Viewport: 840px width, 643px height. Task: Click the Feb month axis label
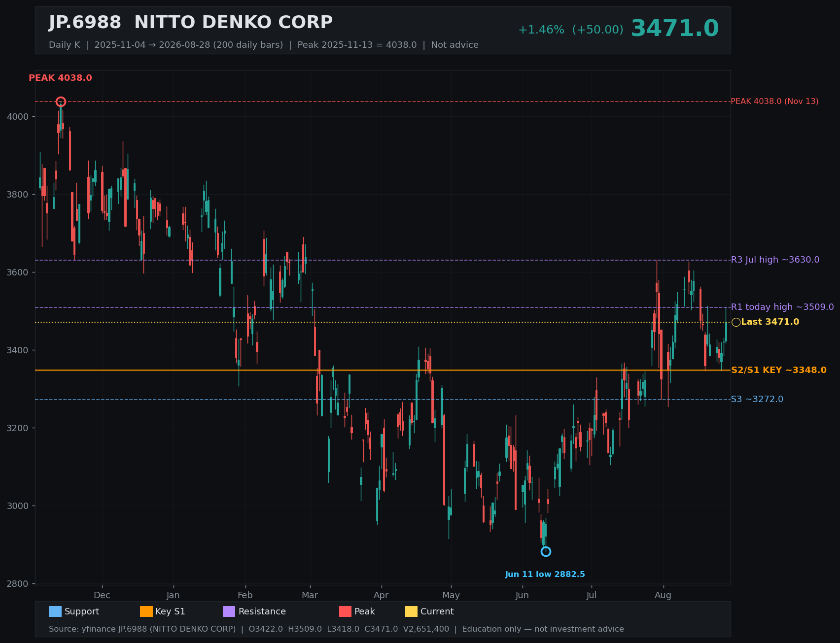[x=245, y=595]
